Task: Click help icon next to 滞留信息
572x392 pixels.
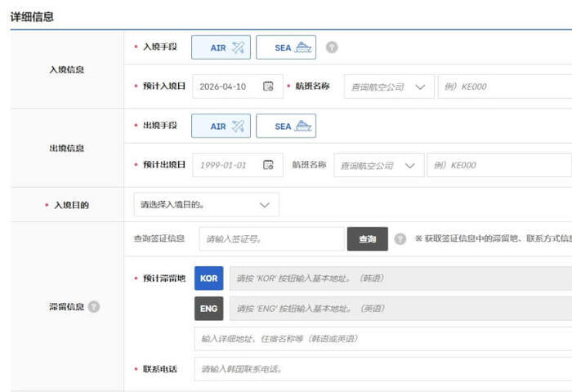Action: (94, 307)
